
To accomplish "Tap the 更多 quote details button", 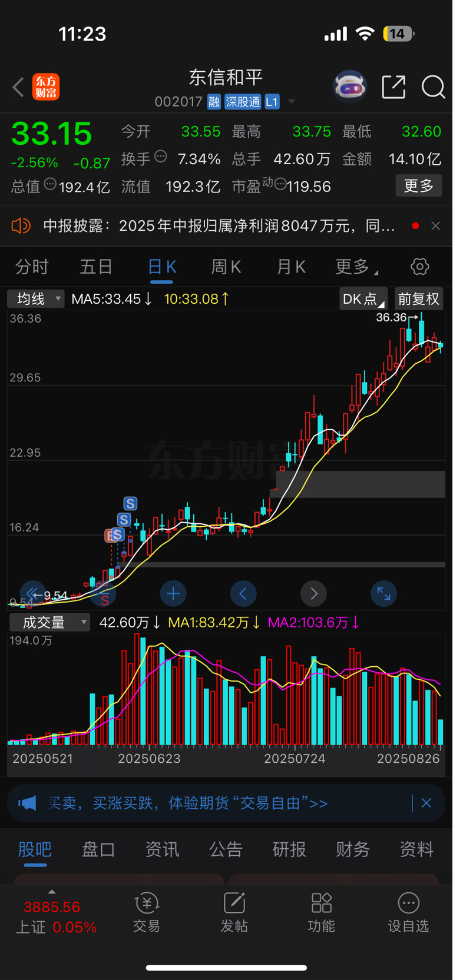I will tap(419, 186).
